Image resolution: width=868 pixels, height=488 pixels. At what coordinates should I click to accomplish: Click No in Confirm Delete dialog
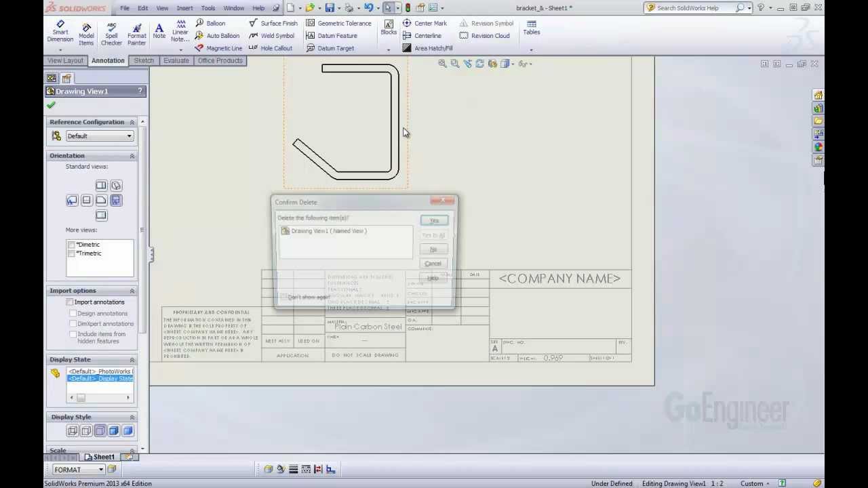(x=433, y=249)
